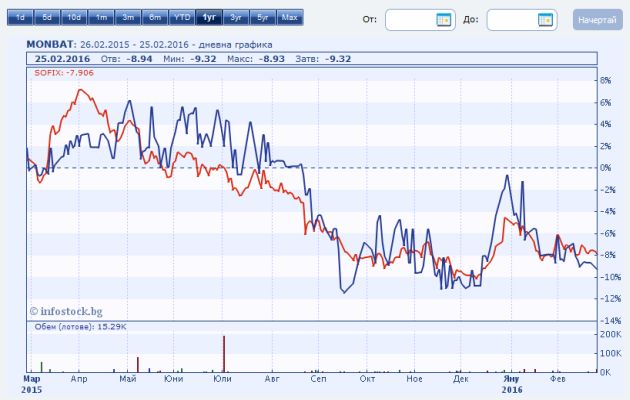Switch chart to 5уг period

263,18
